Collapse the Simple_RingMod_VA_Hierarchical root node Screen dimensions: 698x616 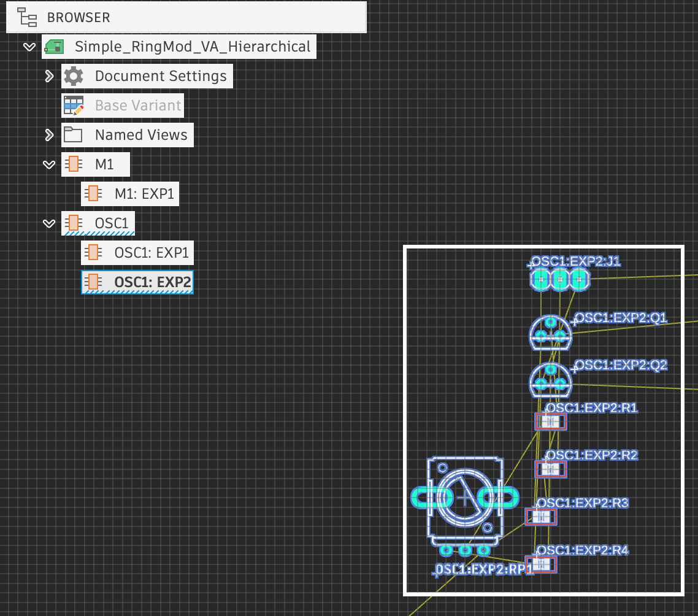(29, 47)
